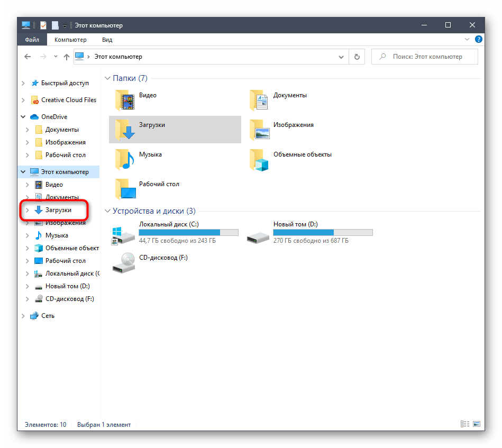Switch to the Вид ribbon tab
502x448 pixels.
tap(107, 40)
